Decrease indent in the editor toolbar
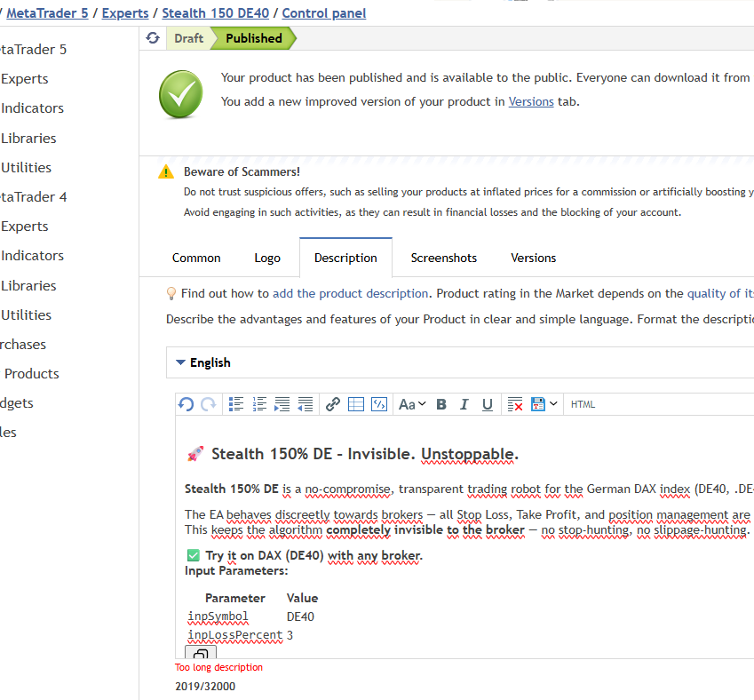 (306, 404)
